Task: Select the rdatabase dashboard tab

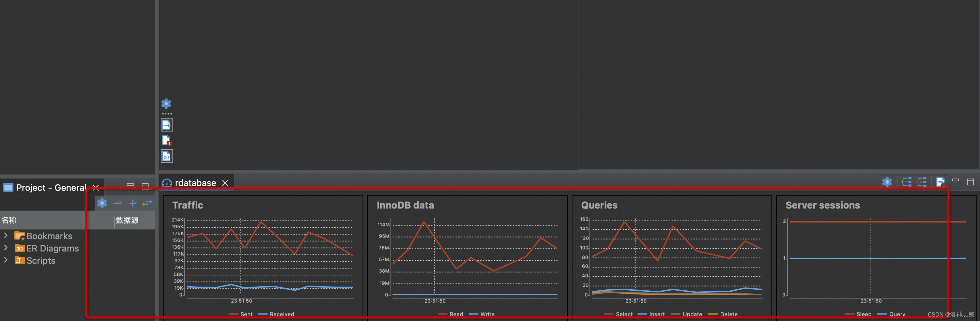Action: (195, 183)
